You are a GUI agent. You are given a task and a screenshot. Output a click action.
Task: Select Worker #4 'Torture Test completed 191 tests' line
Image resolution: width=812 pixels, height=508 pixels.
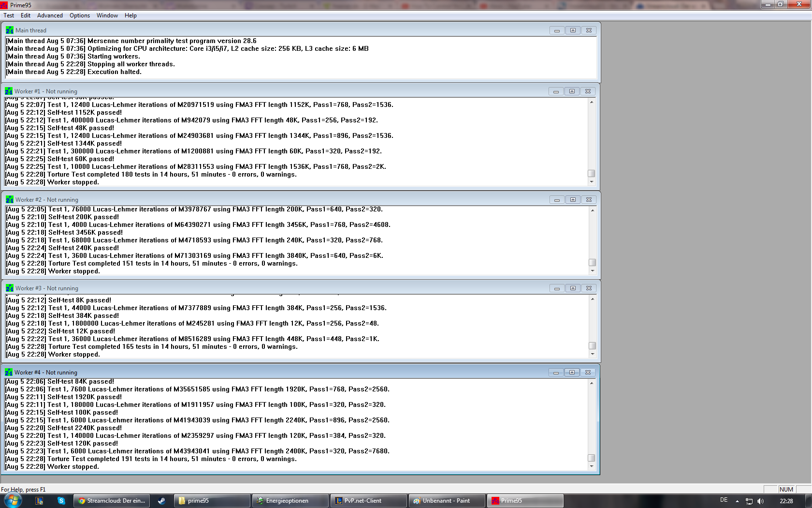151,459
